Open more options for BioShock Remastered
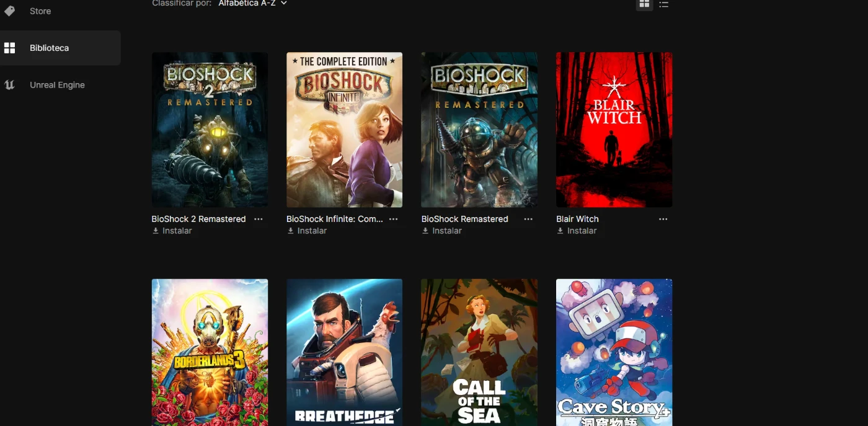 tap(528, 219)
